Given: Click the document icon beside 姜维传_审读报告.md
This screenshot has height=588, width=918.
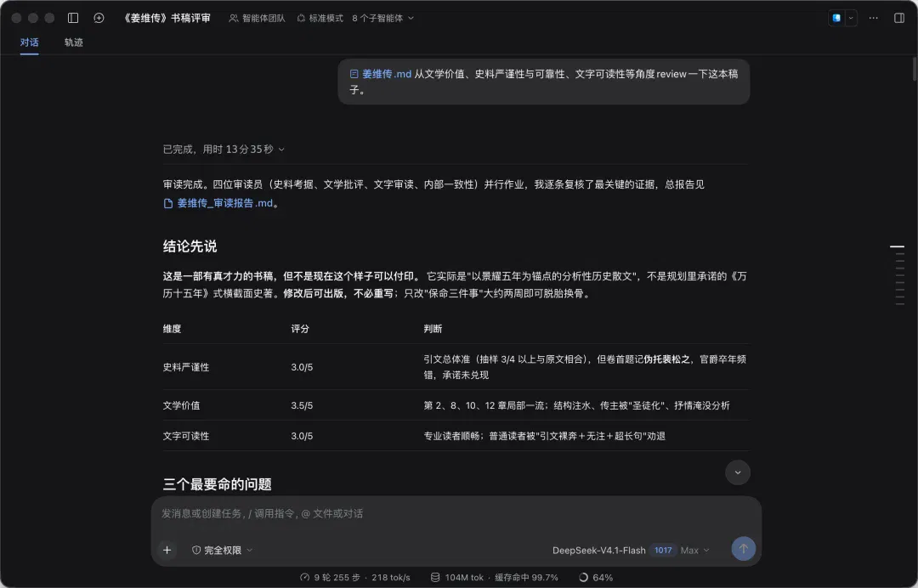Looking at the screenshot, I should pos(168,203).
